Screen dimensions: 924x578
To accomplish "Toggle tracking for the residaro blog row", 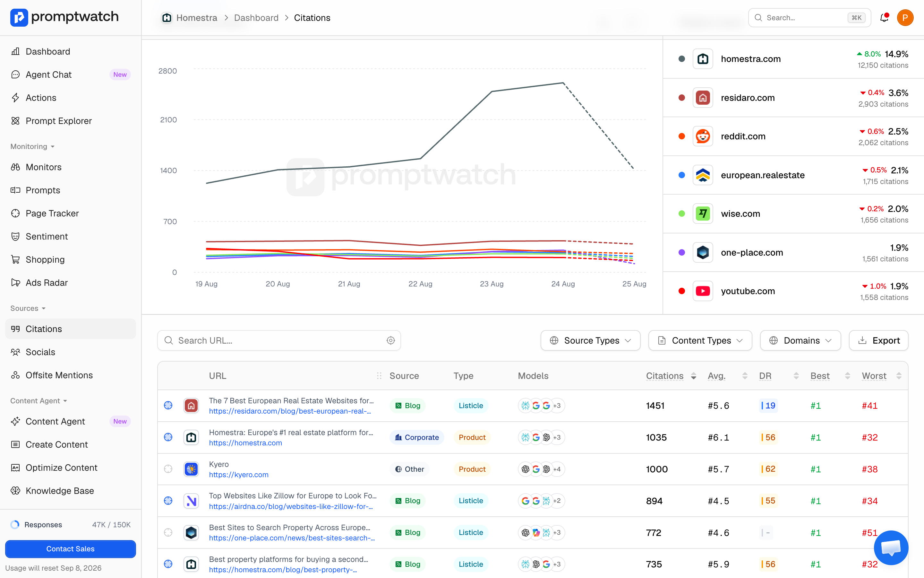I will tap(168, 406).
